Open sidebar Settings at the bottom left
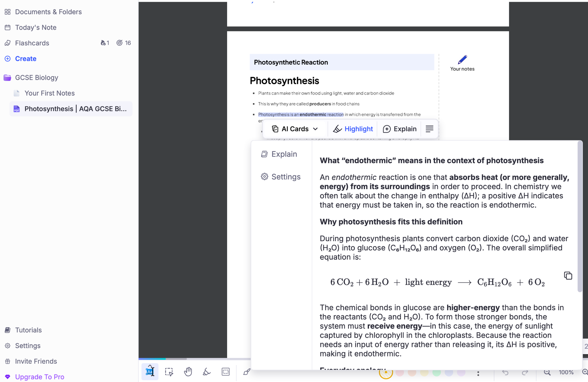 (x=28, y=346)
